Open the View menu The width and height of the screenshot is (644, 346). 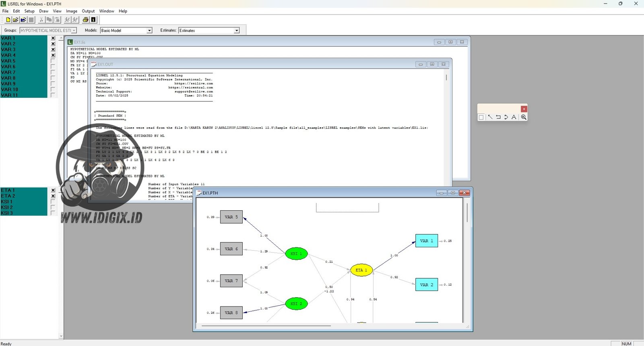(x=58, y=11)
